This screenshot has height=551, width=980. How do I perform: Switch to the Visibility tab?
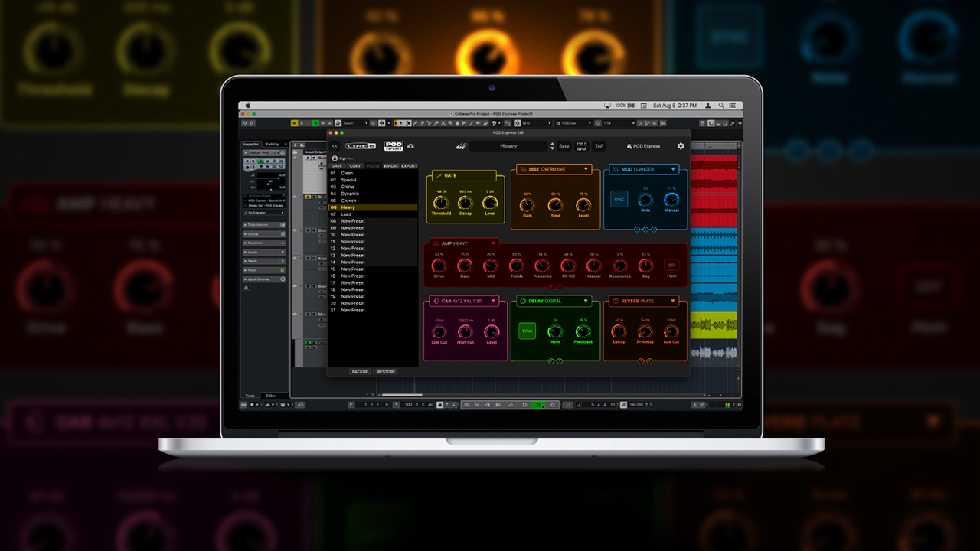[272, 144]
